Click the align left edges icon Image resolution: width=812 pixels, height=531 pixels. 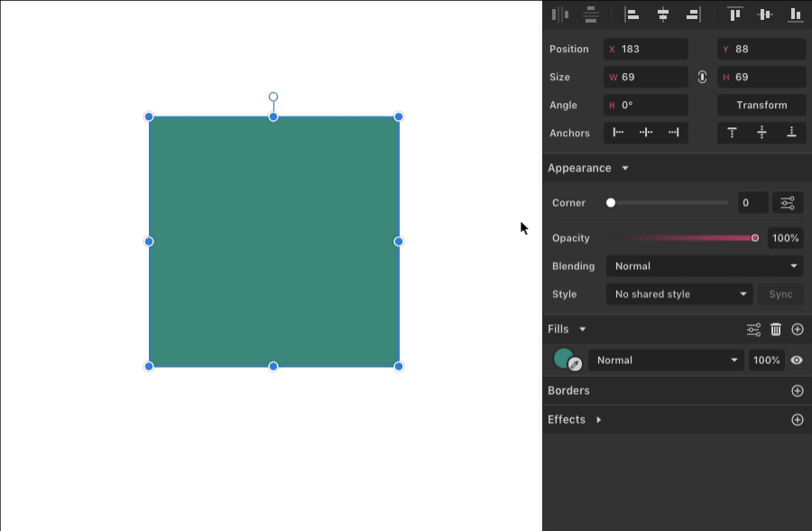632,14
